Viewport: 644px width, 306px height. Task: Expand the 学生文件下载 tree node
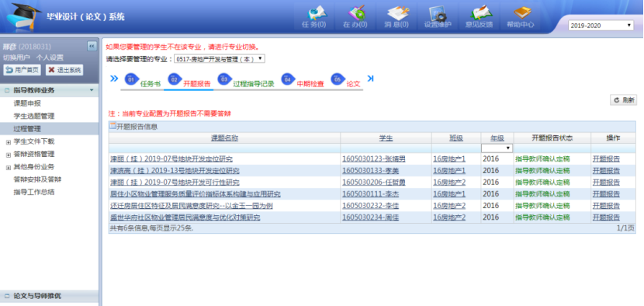coord(9,142)
